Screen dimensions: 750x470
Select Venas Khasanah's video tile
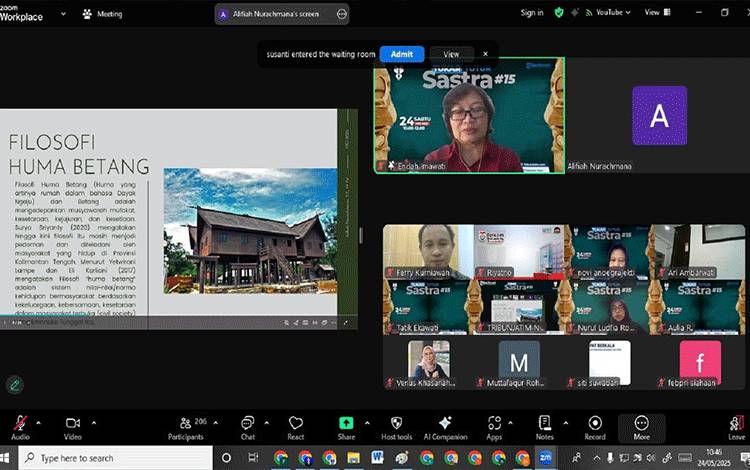428,363
